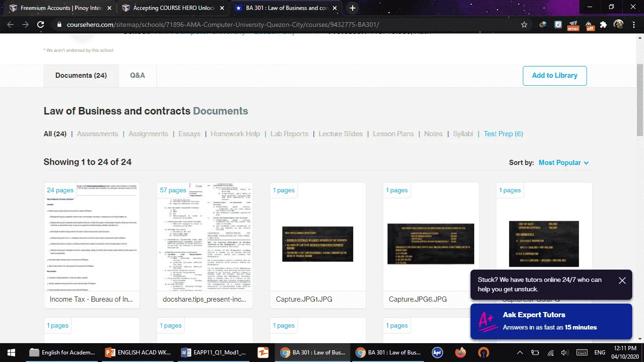Click the Income Tax - Bureau of In... title
Viewport: 644px width, 362px height.
(x=91, y=299)
